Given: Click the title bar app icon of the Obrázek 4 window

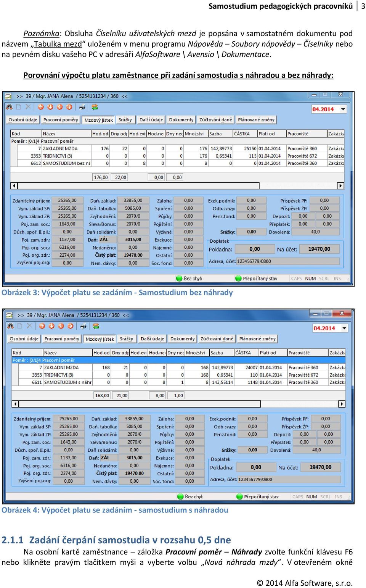Looking at the screenshot, I should [10, 315].
